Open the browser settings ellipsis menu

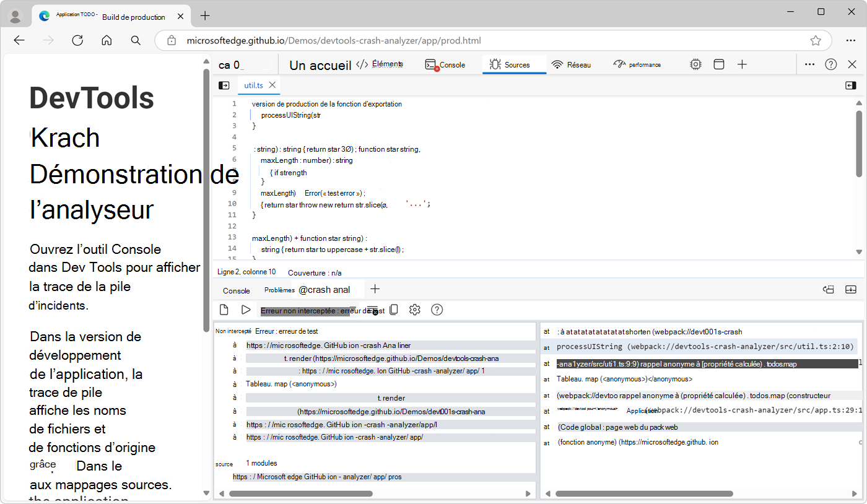tap(851, 40)
